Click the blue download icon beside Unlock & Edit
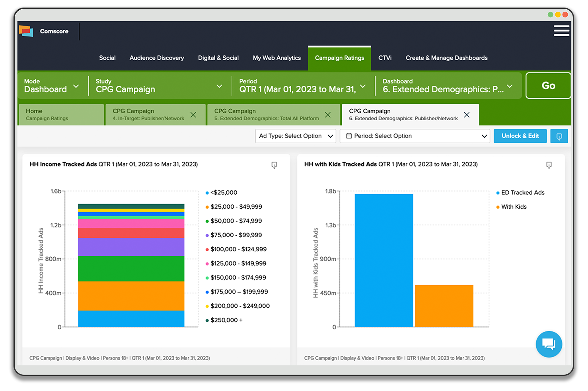 point(559,136)
